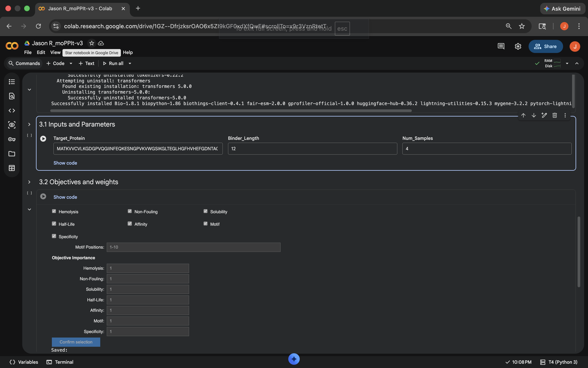Image resolution: width=588 pixels, height=368 pixels.
Task: Run the Inputs and Parameters cell
Action: pyautogui.click(x=43, y=138)
